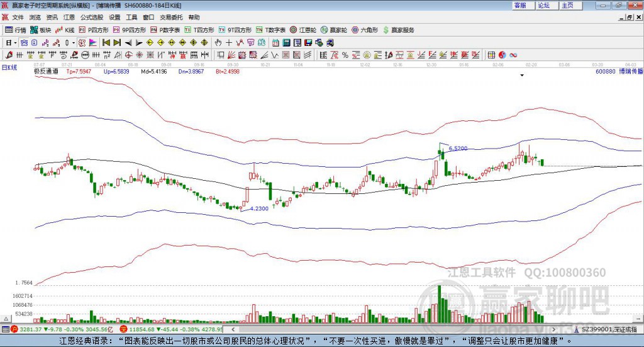The image size is (644, 347).
Task: Step forward with black right arrow
Action: coord(138,42)
